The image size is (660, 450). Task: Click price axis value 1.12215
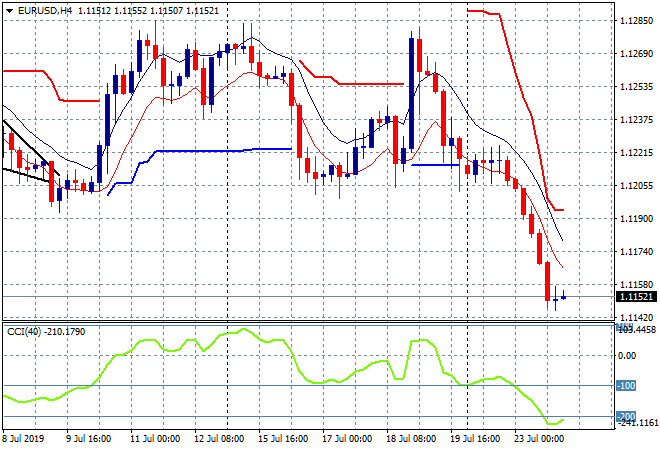tap(637, 152)
